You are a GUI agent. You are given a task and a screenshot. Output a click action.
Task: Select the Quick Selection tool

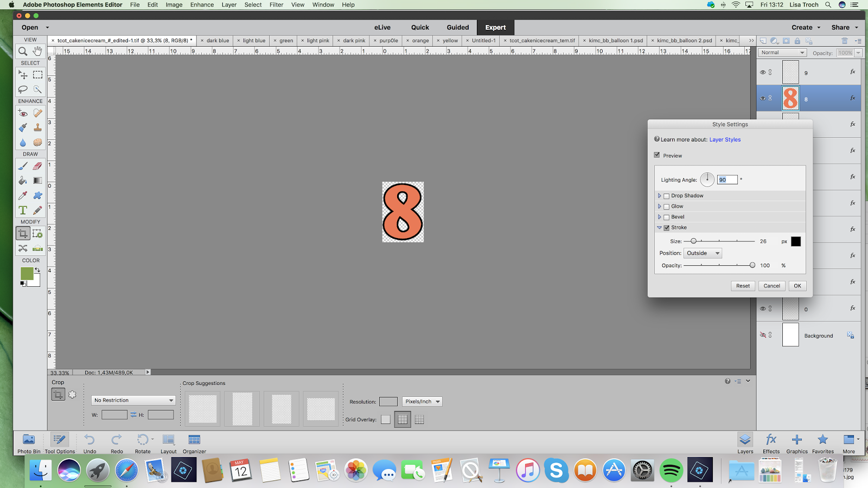pos(37,89)
